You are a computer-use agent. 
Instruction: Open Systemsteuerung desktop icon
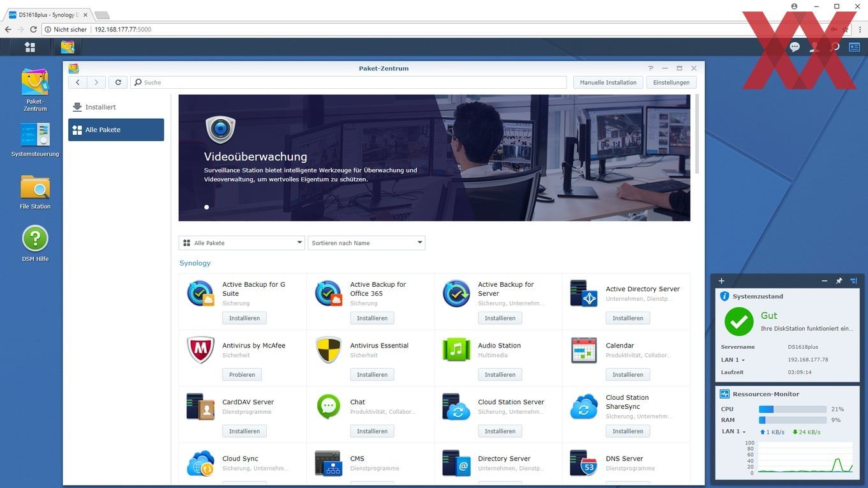click(35, 140)
